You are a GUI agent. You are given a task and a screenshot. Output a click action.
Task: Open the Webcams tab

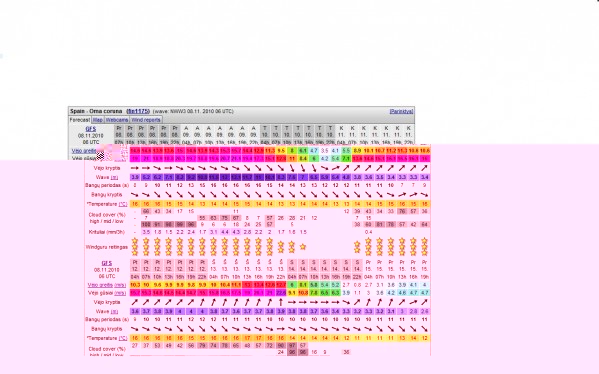(117, 120)
